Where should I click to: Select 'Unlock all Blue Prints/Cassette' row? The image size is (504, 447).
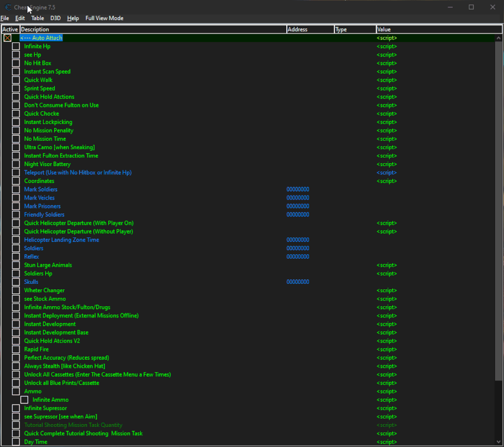tap(62, 383)
